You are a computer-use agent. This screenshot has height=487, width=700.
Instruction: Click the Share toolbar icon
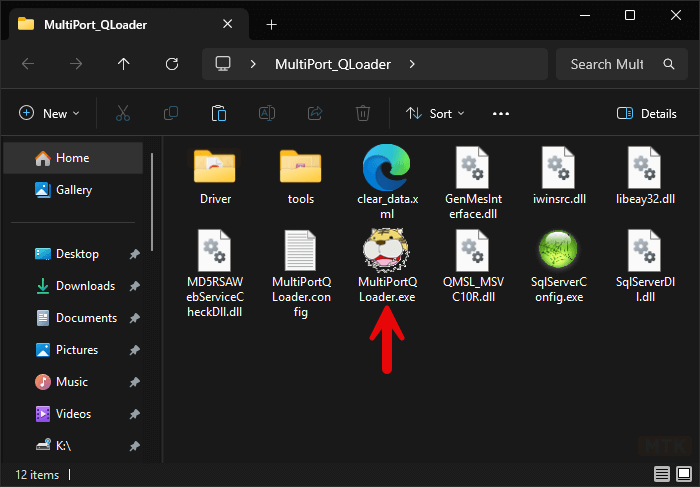(x=315, y=113)
